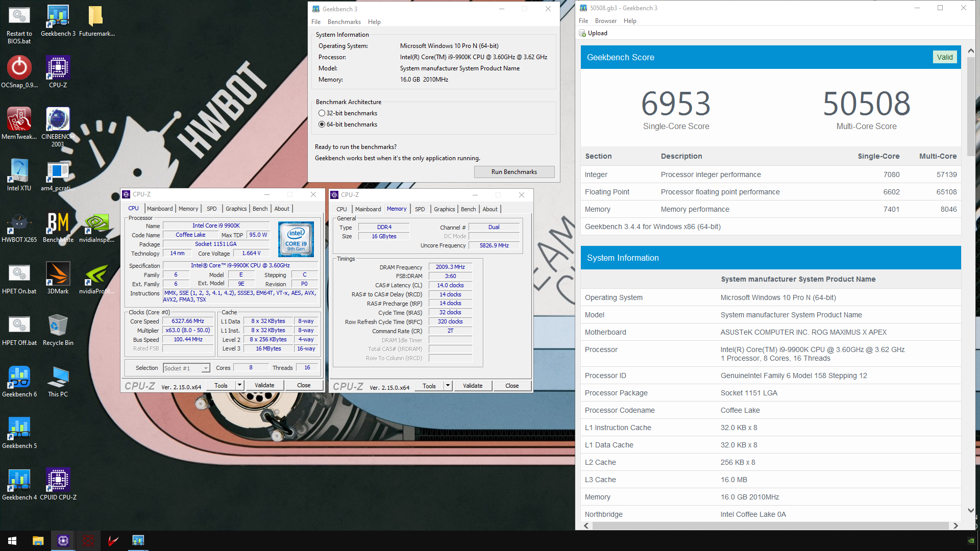Open Recycle Bin on desktop

point(58,330)
